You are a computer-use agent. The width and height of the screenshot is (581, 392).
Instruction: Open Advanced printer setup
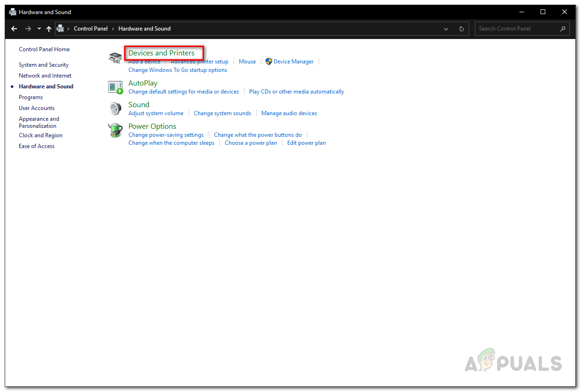click(199, 62)
